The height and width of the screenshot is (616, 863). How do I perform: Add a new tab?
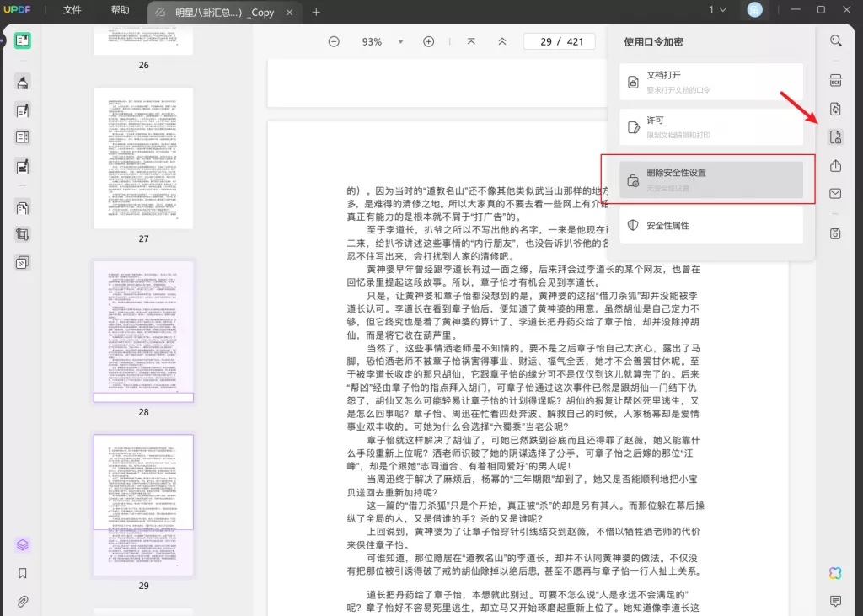(316, 12)
